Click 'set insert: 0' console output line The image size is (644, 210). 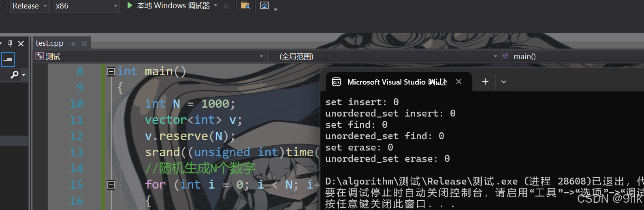tap(362, 102)
